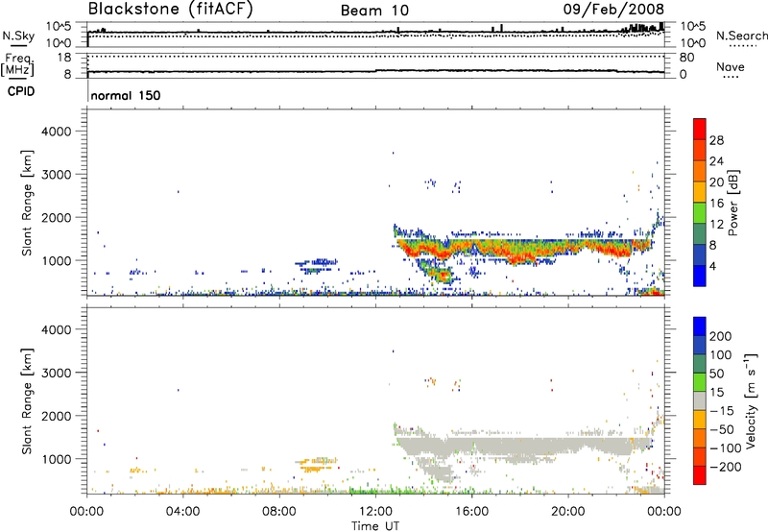The width and height of the screenshot is (768, 532).
Task: Click the 3000 tick on velocity panel axis
Action: 57,373
